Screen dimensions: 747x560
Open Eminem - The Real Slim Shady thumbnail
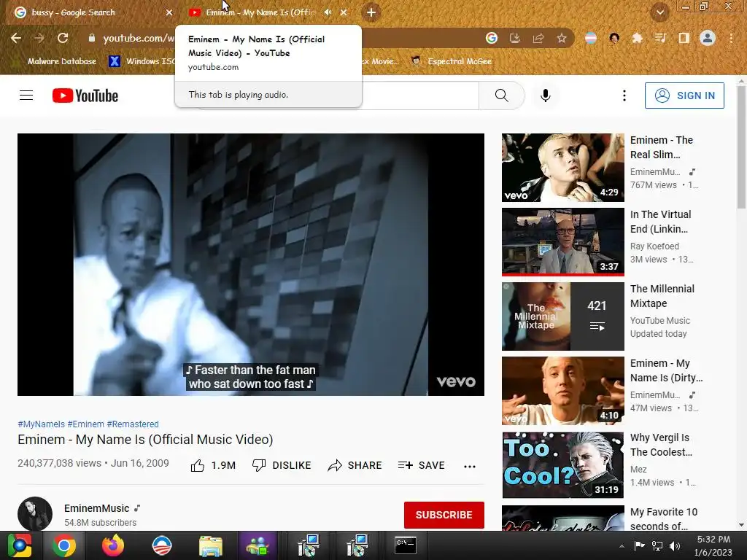click(562, 168)
